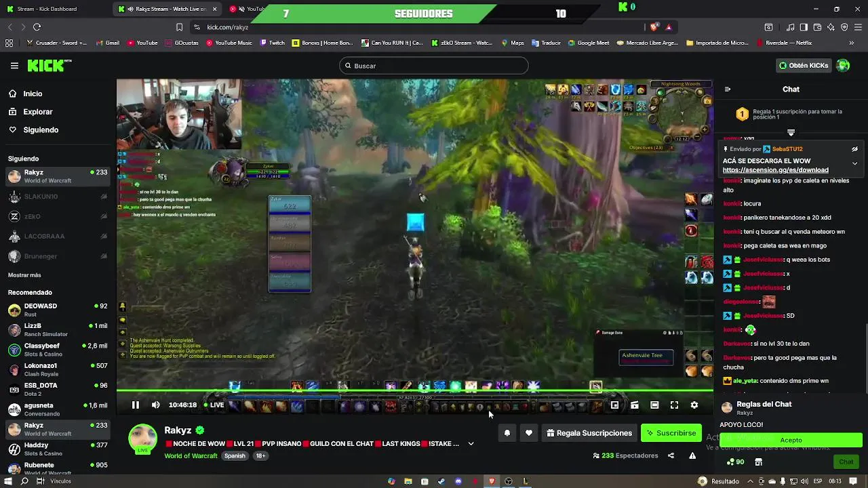Show more bookmarks chevron
The width and height of the screenshot is (868, 488).
851,43
